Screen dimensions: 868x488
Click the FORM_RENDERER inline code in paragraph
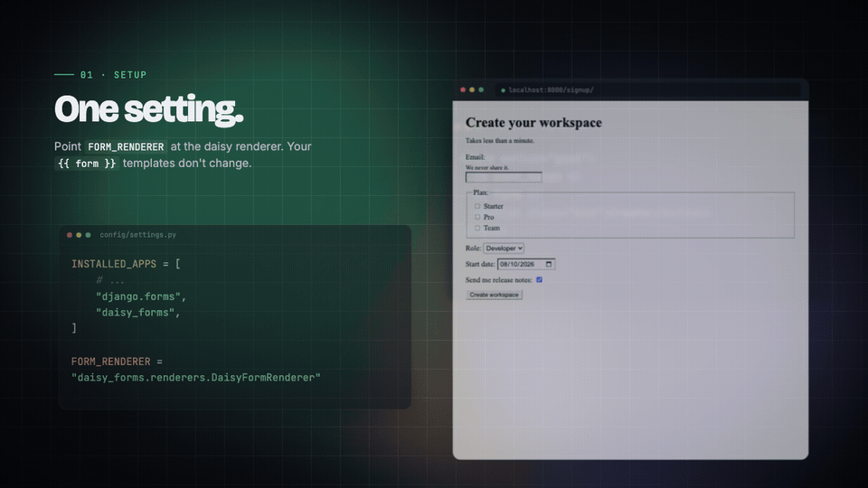[126, 147]
